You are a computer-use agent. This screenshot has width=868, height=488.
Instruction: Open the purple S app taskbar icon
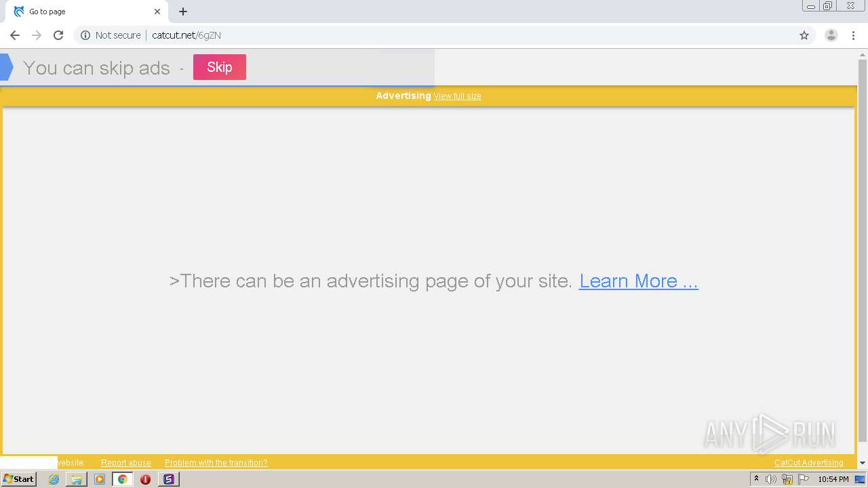169,479
